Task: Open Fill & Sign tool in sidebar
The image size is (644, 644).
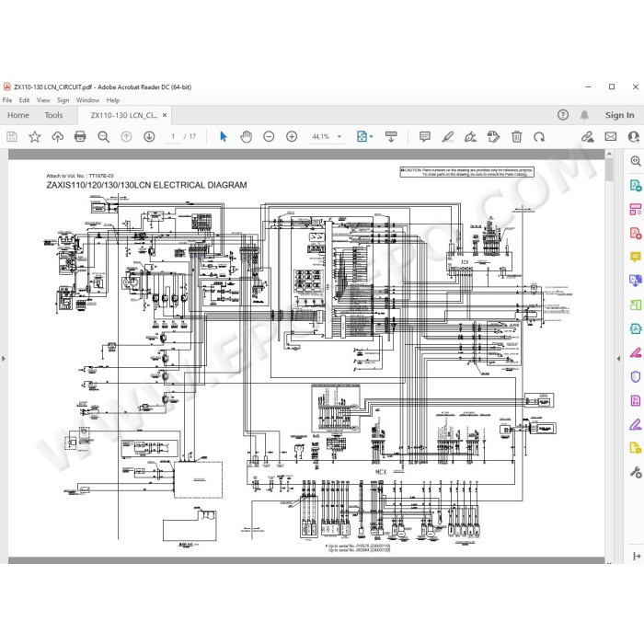Action: [636, 424]
